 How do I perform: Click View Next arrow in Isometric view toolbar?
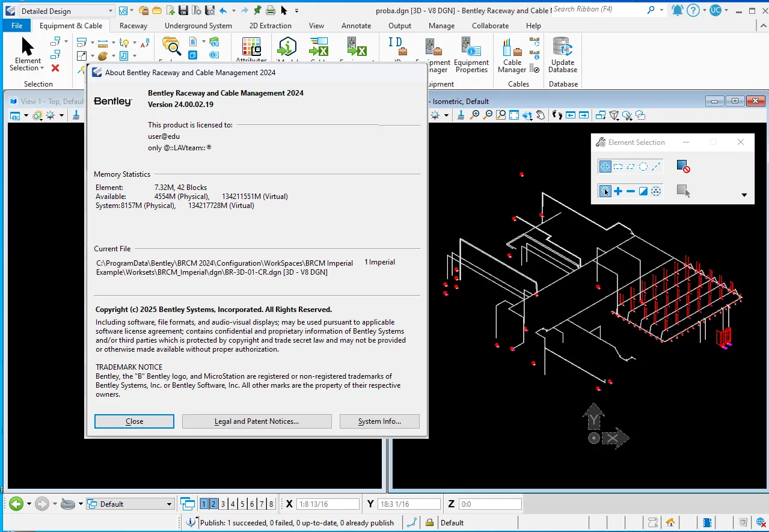[x=583, y=115]
